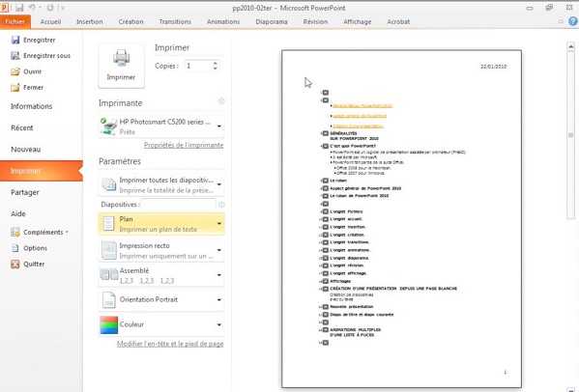Choose the highlighted Imprimer menu entry
This screenshot has height=392, width=579.
tap(42, 171)
